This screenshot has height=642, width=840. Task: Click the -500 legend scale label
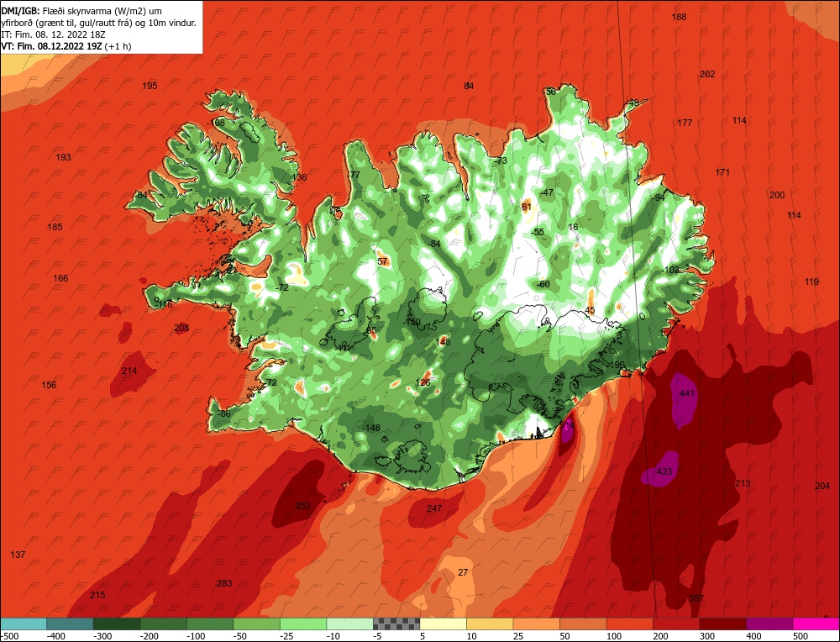[9, 636]
